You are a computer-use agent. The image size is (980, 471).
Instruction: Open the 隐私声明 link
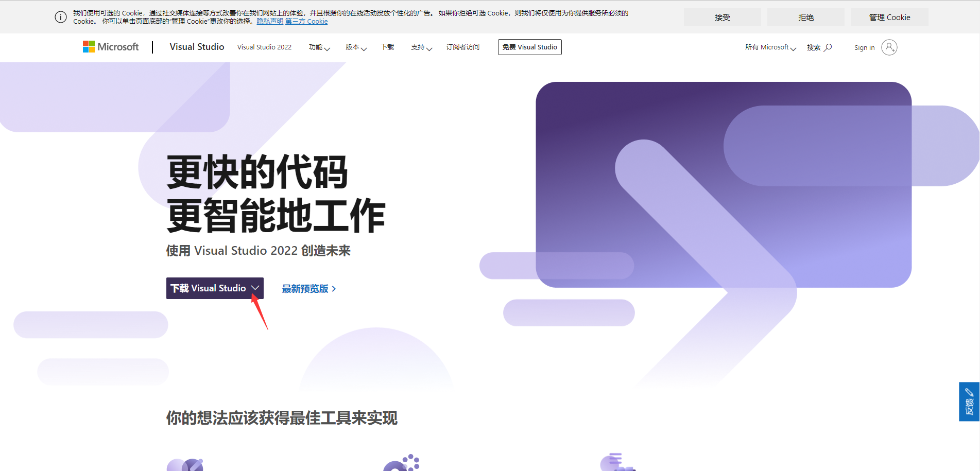point(270,22)
